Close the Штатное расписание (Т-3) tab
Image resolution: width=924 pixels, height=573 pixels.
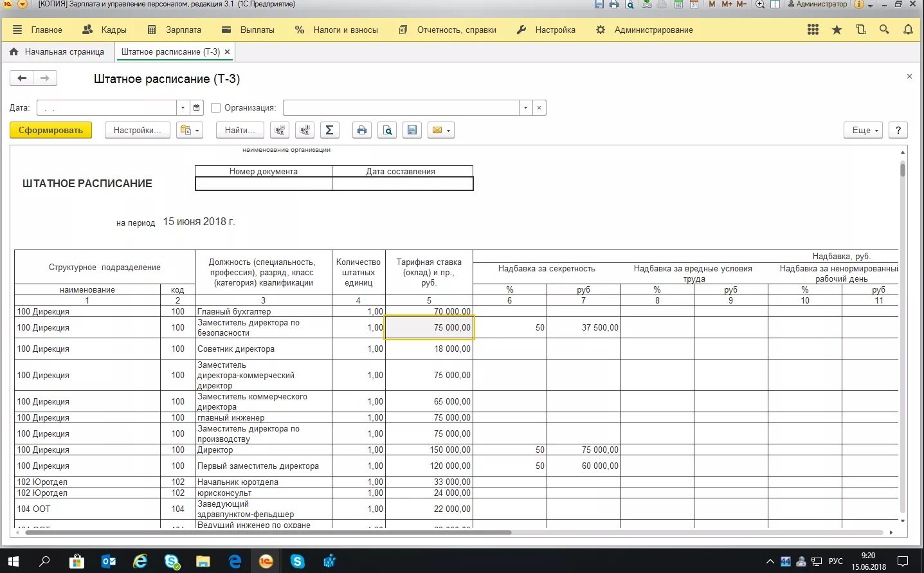point(227,51)
